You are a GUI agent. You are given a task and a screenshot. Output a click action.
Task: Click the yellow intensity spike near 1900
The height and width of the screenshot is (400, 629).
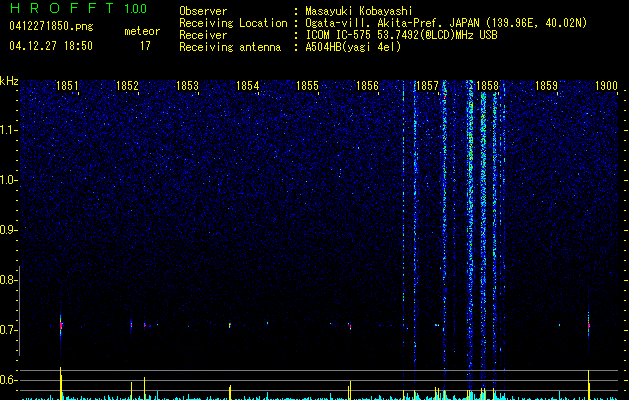point(588,385)
